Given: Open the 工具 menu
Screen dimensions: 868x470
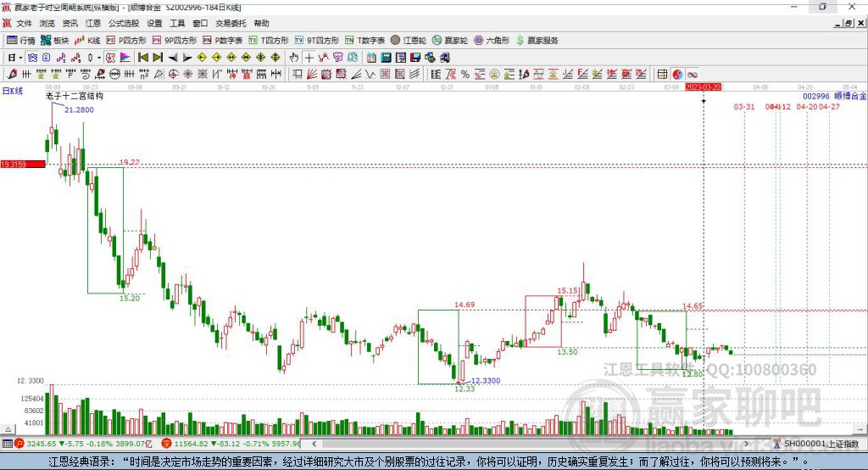Looking at the screenshot, I should pos(177,23).
